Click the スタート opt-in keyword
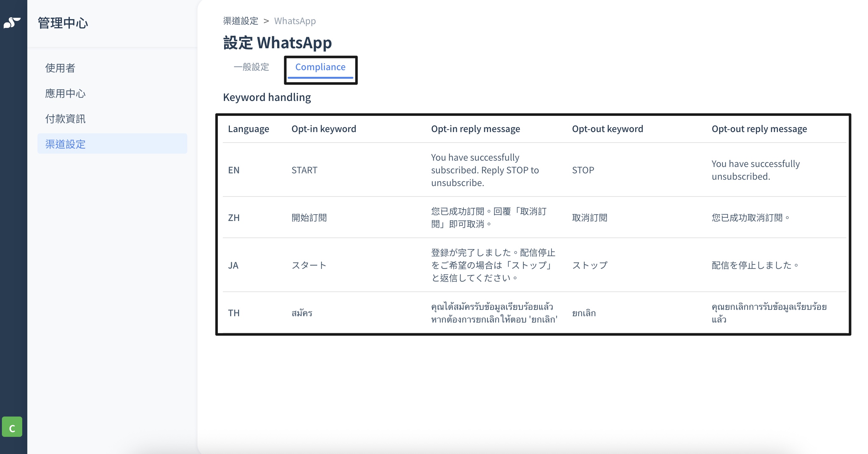 point(309,265)
